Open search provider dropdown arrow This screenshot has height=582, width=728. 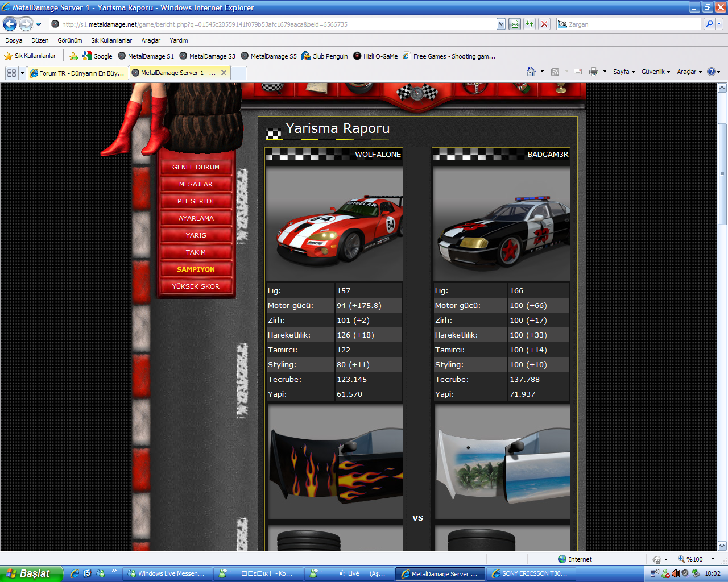click(x=719, y=24)
